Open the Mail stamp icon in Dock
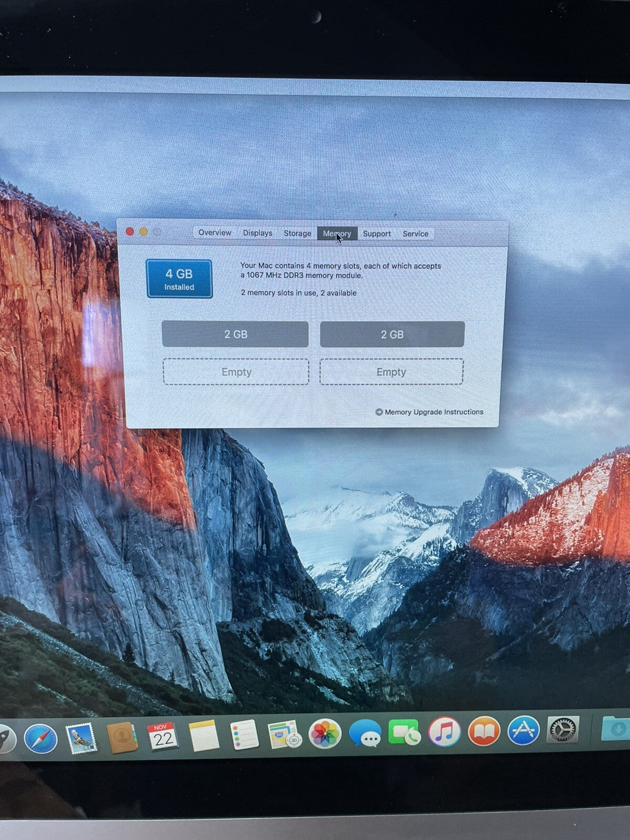 click(81, 738)
